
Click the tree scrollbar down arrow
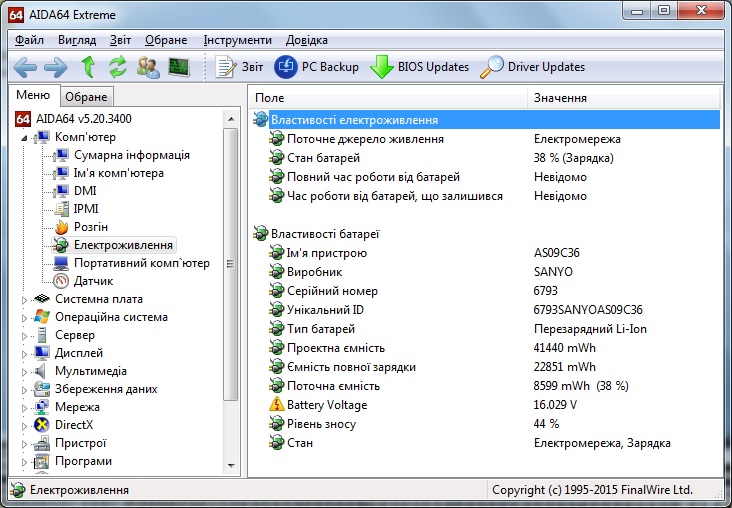click(231, 465)
